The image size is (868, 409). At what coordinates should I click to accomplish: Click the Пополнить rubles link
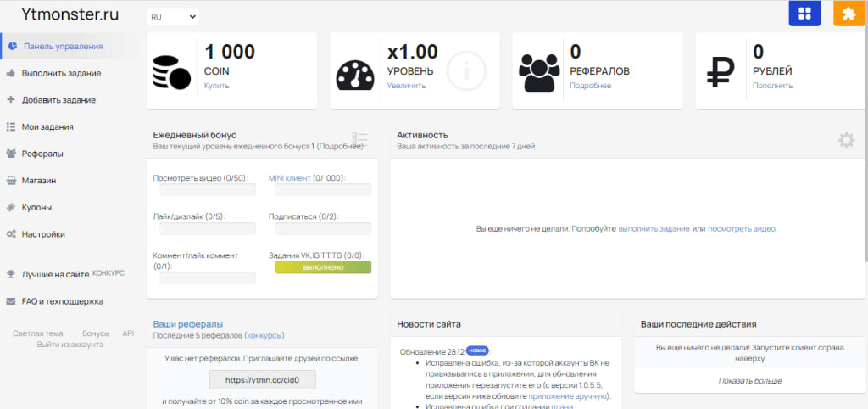click(x=772, y=86)
